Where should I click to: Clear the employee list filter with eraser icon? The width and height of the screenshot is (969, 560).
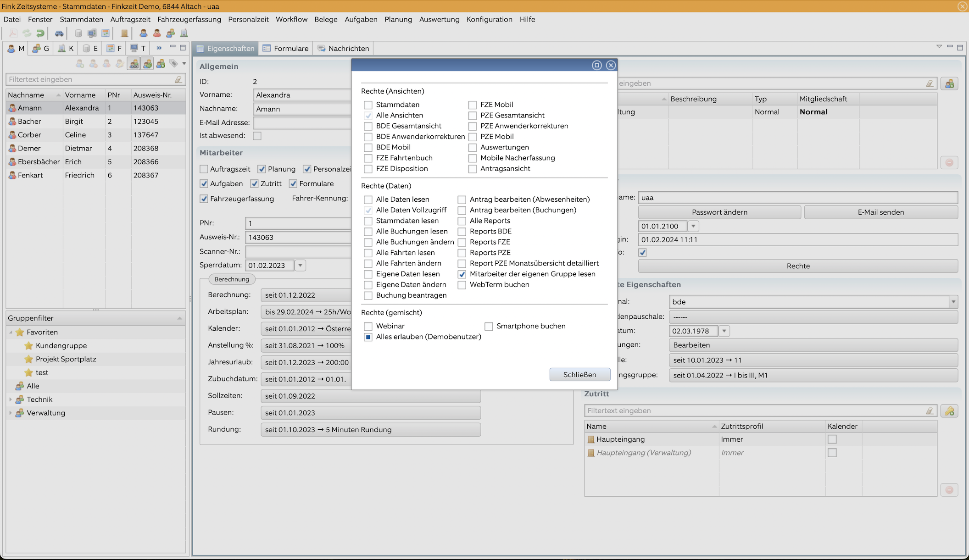[x=178, y=79]
